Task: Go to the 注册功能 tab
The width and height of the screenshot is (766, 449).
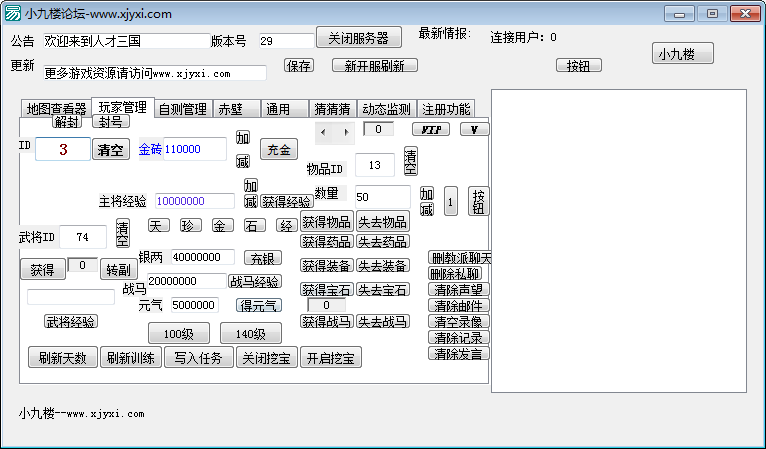Action: [445, 109]
